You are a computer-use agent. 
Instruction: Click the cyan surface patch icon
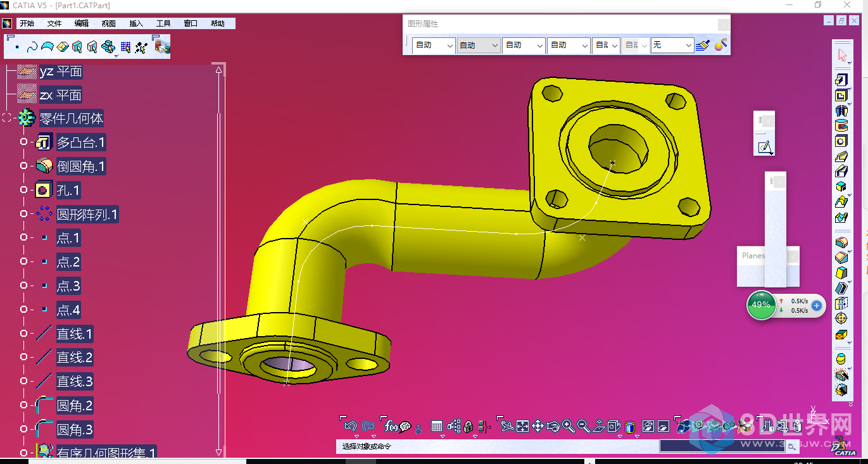47,47
